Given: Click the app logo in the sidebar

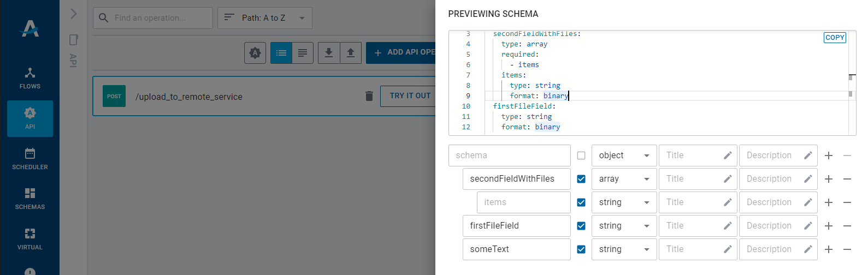Looking at the screenshot, I should coord(30,28).
